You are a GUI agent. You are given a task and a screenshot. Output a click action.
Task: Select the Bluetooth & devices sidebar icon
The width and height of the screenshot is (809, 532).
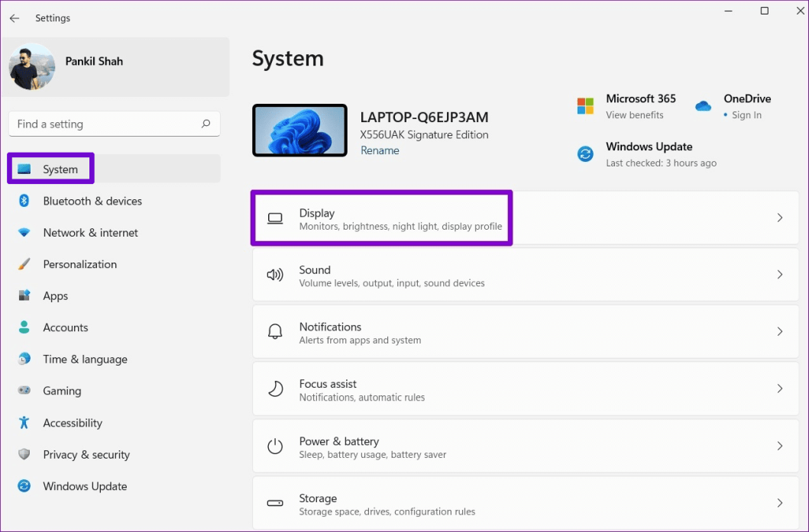coord(24,201)
